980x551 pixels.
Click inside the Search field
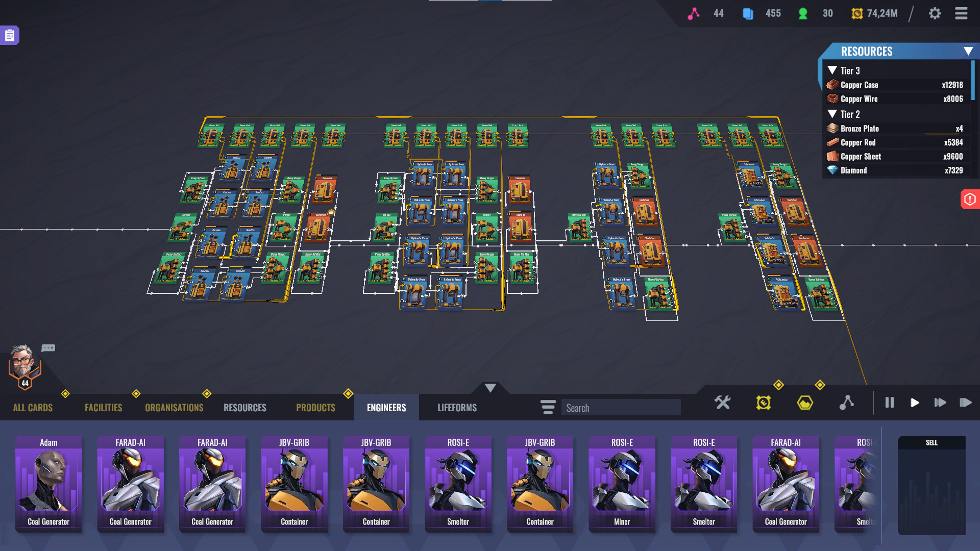[x=620, y=407]
